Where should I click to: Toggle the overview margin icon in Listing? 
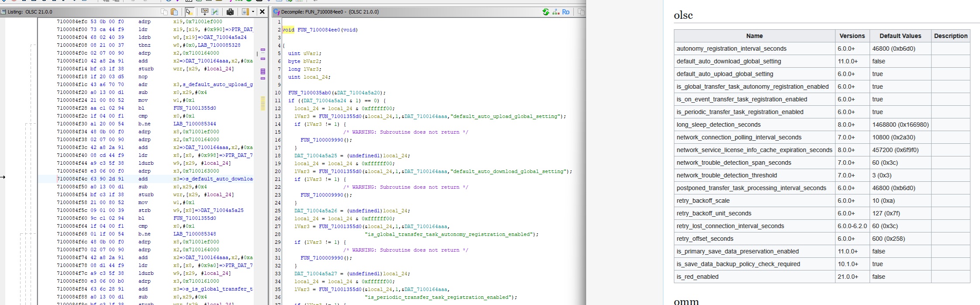(246, 12)
